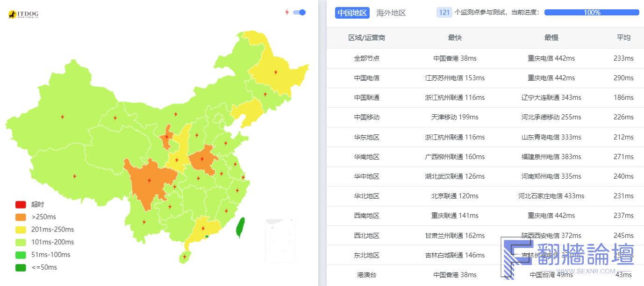Switch to the 海外地区 tab
Image resolution: width=644 pixels, height=286 pixels.
[391, 13]
